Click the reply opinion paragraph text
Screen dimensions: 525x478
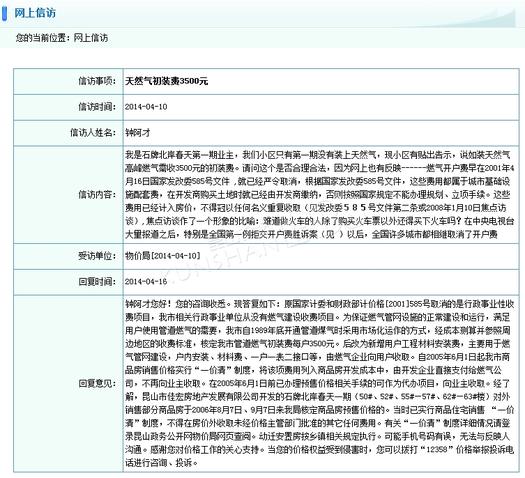(320, 383)
